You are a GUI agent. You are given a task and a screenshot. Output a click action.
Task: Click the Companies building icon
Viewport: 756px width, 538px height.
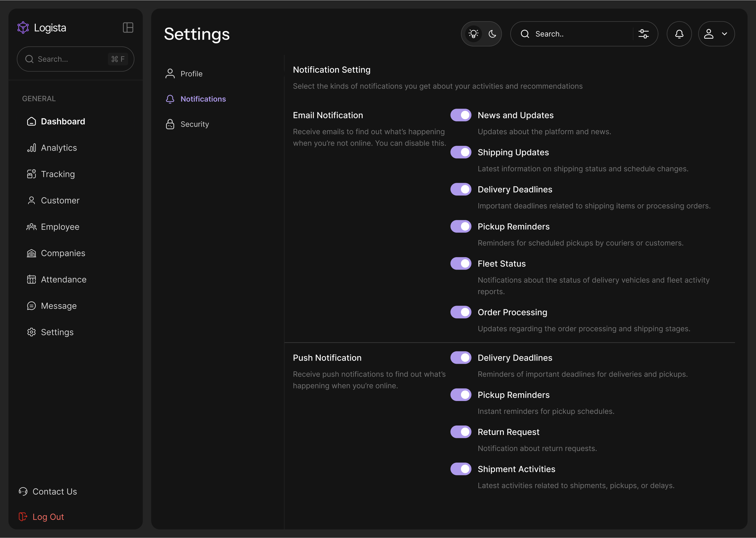point(32,253)
